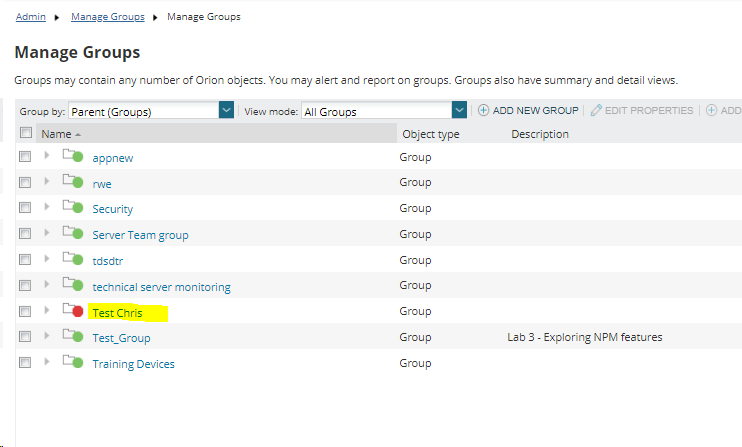This screenshot has width=742, height=447.
Task: Open the Test Chris group link
Action: (117, 313)
